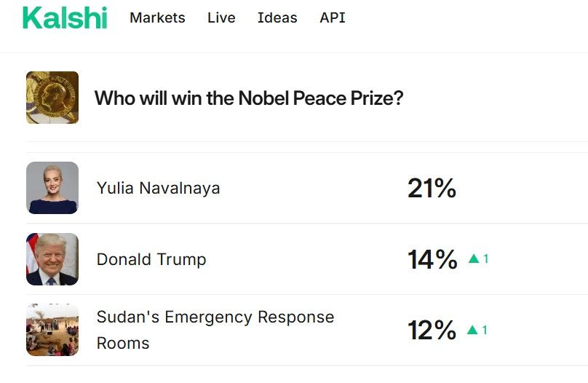Click the +1 change value next to 14%
The width and height of the screenshot is (588, 383).
click(x=485, y=259)
